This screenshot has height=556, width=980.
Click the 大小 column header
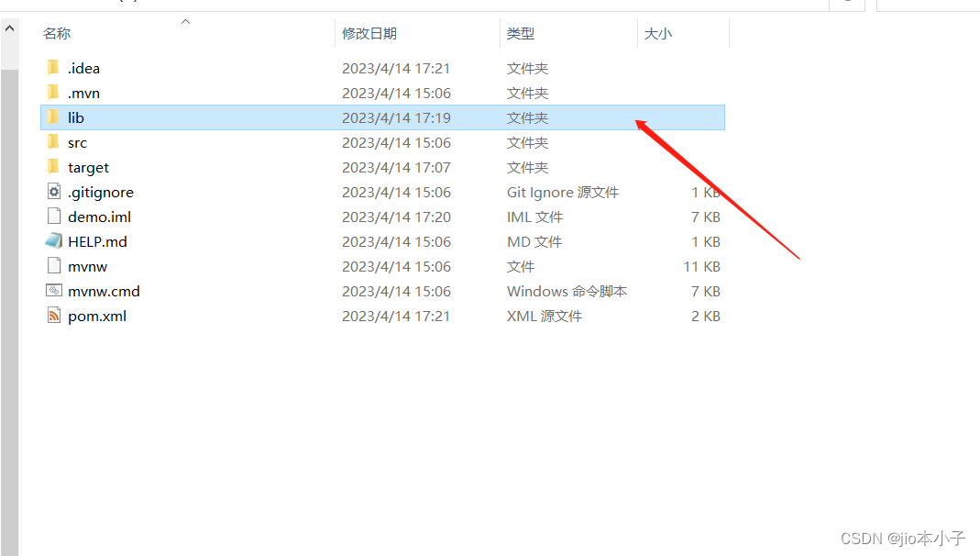658,33
